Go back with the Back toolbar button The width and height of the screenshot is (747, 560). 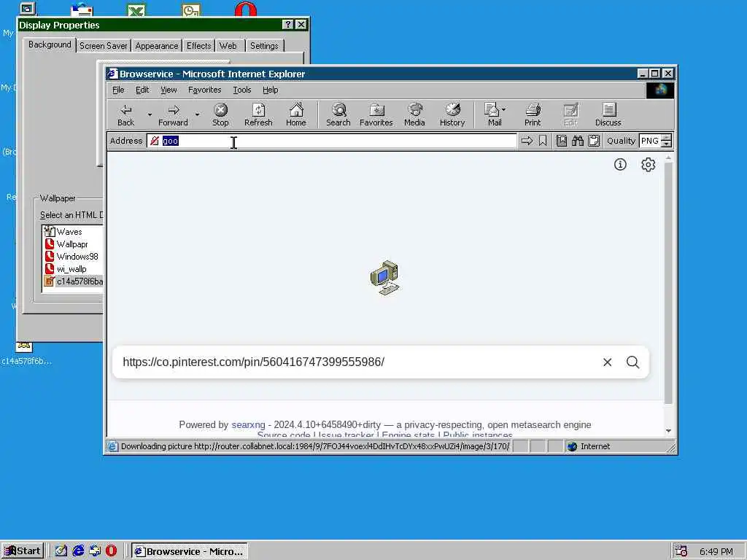point(125,114)
